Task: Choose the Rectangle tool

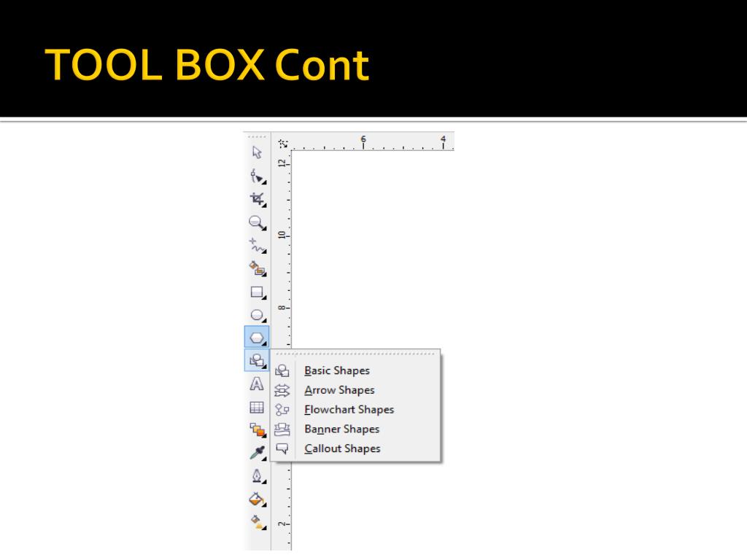Action: point(258,292)
